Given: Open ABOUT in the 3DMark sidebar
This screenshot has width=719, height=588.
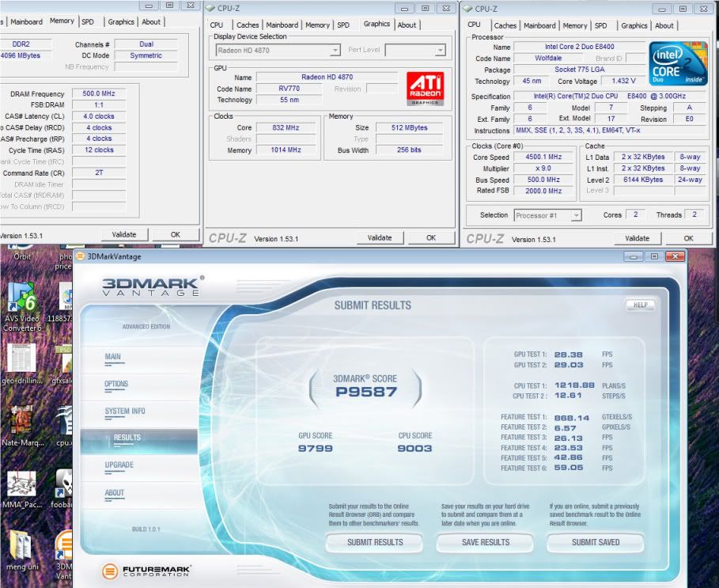Looking at the screenshot, I should click(x=114, y=493).
